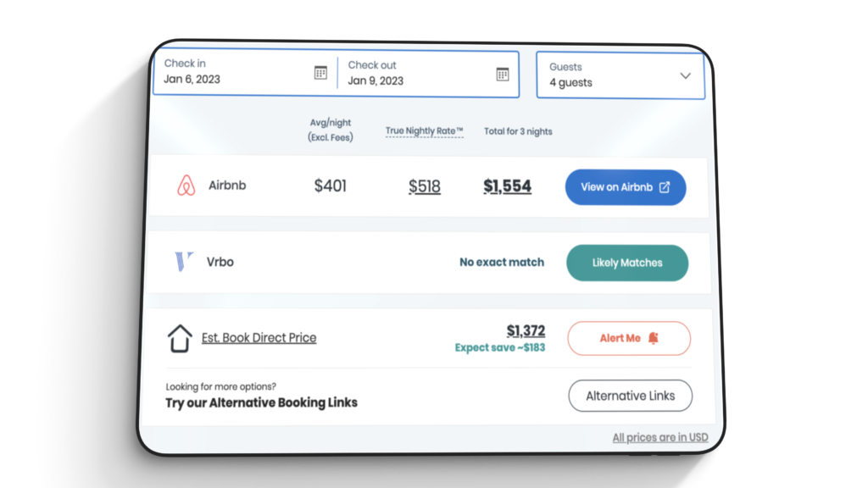Open the Alternative Links button

[x=630, y=396]
